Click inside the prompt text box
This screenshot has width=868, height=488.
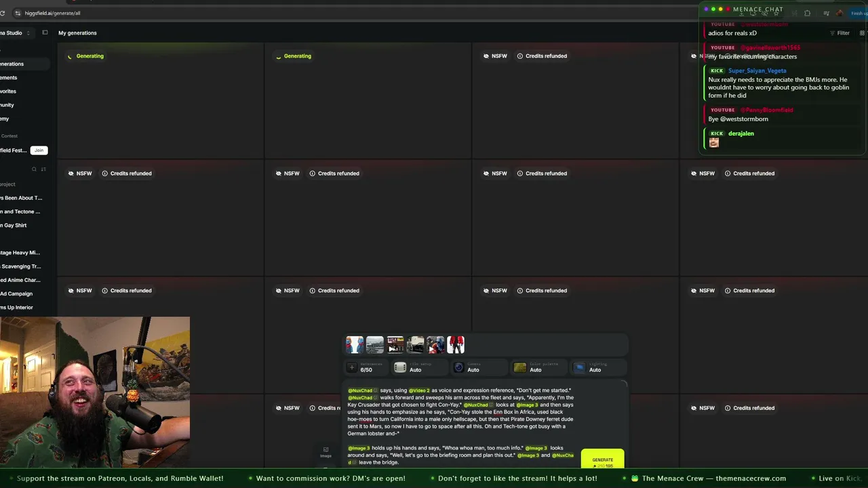coord(461,426)
